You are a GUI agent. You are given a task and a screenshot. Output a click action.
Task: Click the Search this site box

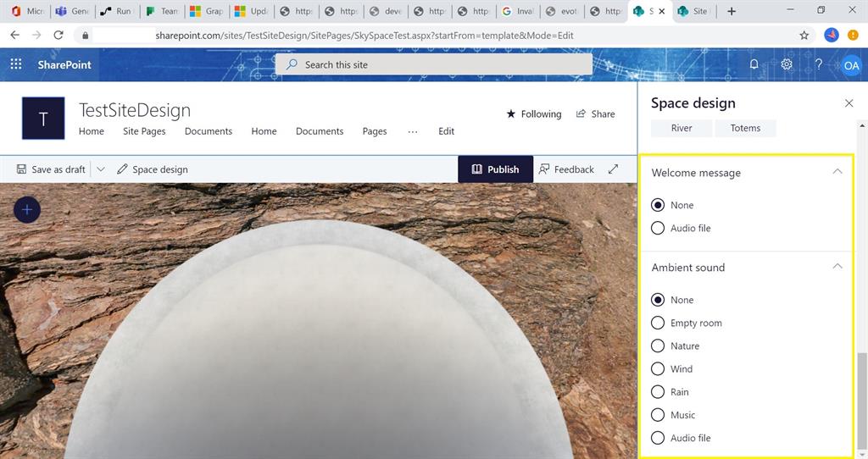coord(434,64)
